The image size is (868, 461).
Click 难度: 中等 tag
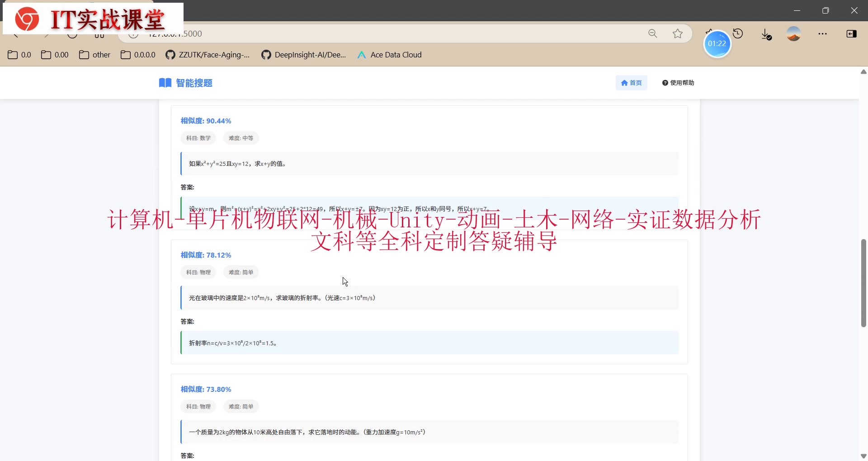pos(241,138)
